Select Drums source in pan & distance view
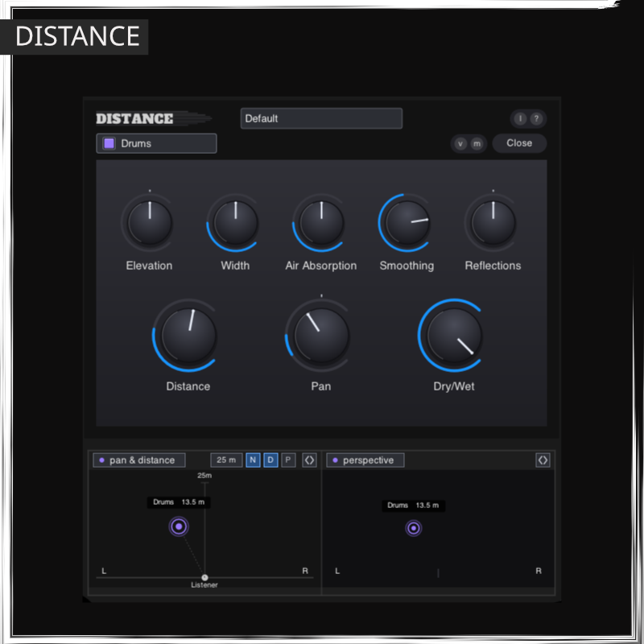The width and height of the screenshot is (644, 644). pyautogui.click(x=179, y=526)
